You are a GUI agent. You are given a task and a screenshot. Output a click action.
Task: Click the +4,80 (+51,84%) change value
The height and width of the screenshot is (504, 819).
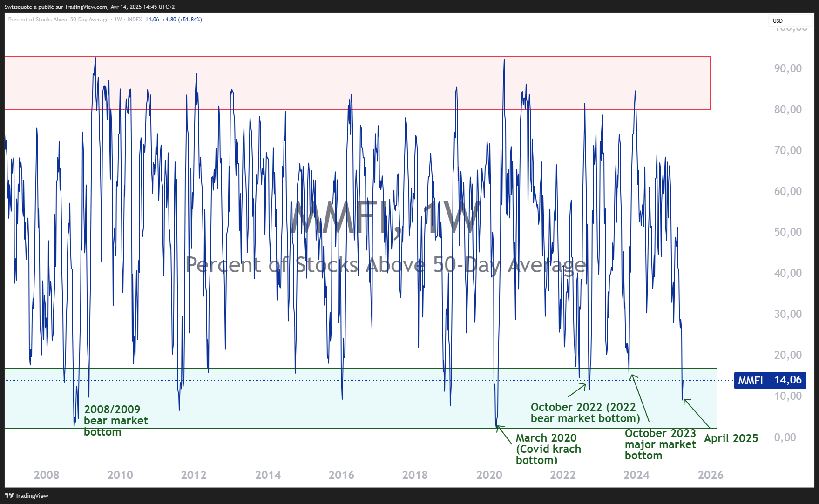point(182,20)
